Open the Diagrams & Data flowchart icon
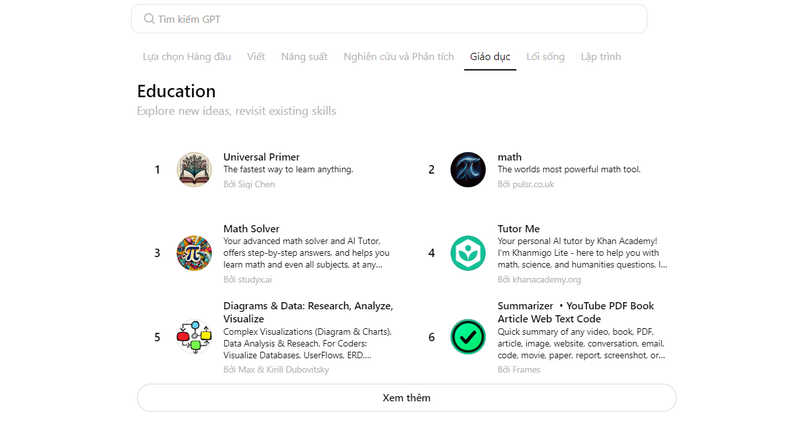 [x=194, y=337]
